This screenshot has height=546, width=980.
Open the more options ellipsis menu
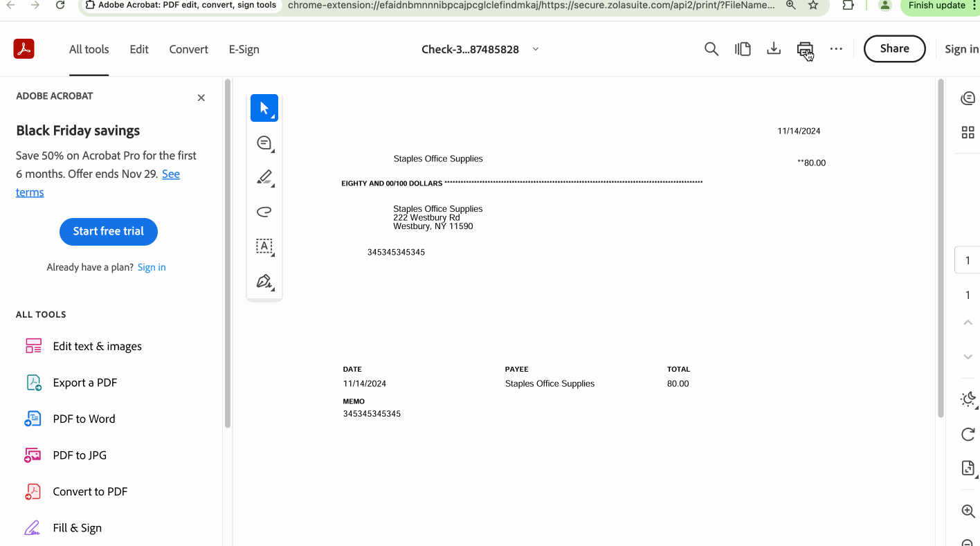click(836, 49)
